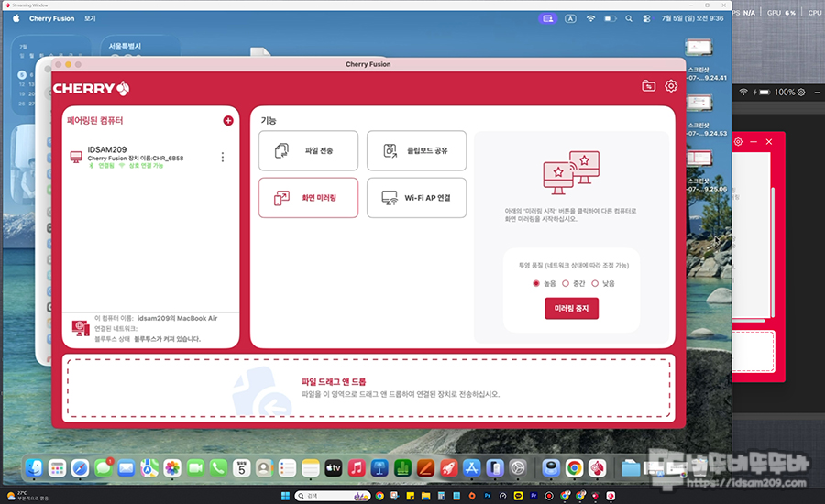This screenshot has width=825, height=504.
Task: Open Pages from the Dock
Action: tap(425, 467)
